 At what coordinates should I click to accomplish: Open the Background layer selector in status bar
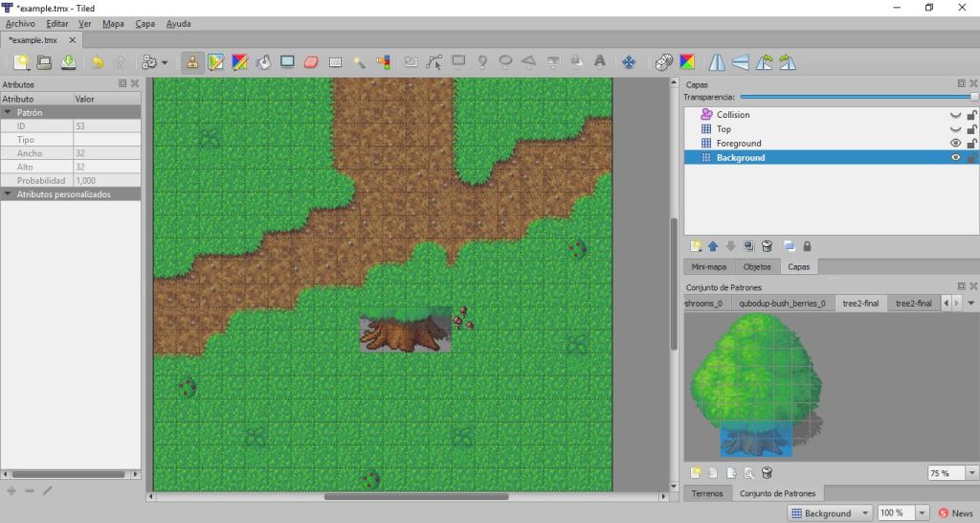(830, 513)
